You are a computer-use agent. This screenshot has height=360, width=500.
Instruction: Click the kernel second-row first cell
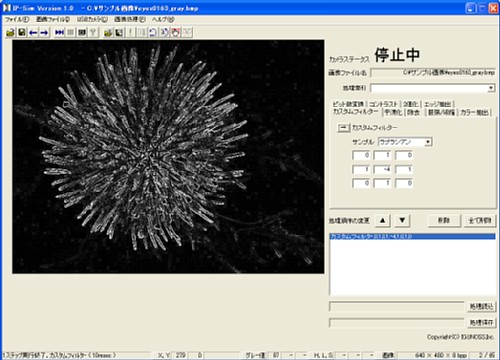pyautogui.click(x=361, y=169)
